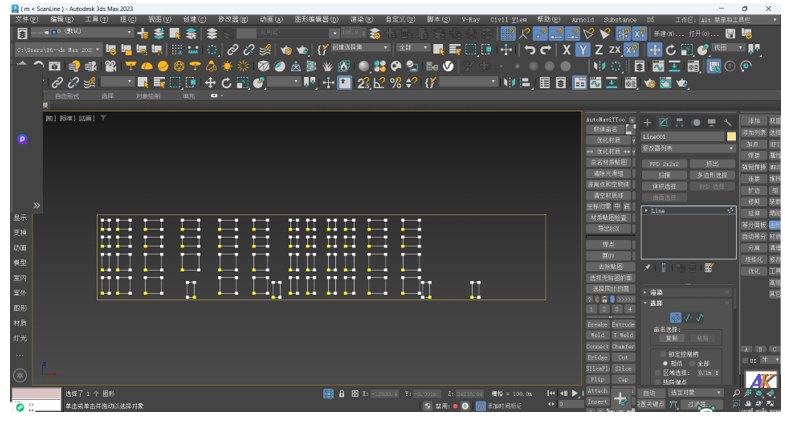The height and width of the screenshot is (425, 785).
Task: Open the Arnold menu
Action: [582, 19]
